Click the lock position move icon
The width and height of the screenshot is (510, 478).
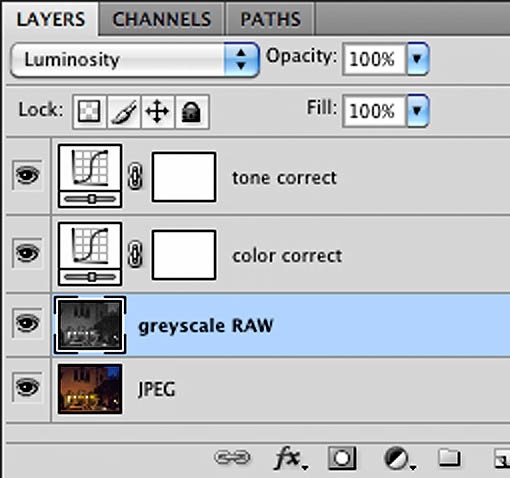[158, 111]
